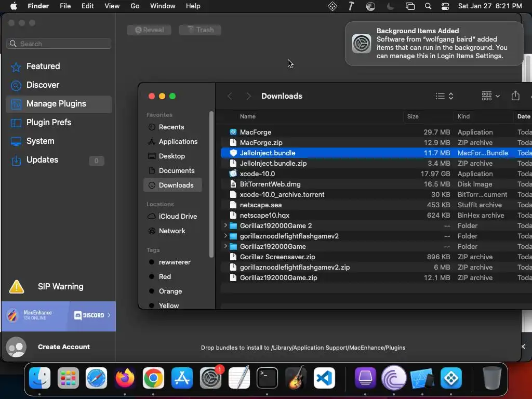Sort Finder list by Size column

pos(413,116)
